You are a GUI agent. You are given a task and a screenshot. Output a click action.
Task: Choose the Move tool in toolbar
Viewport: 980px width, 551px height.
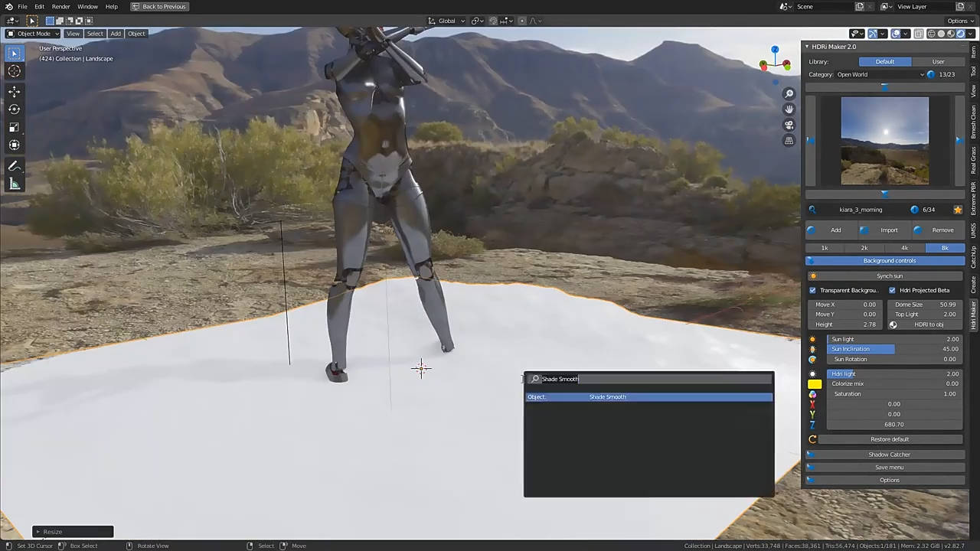pos(15,91)
